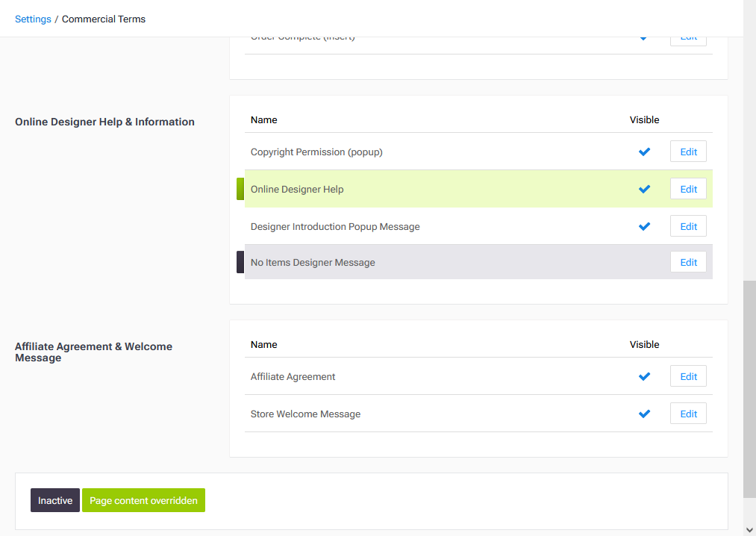This screenshot has width=756, height=536.
Task: Click green marker beside Online Designer Help
Action: (240, 189)
